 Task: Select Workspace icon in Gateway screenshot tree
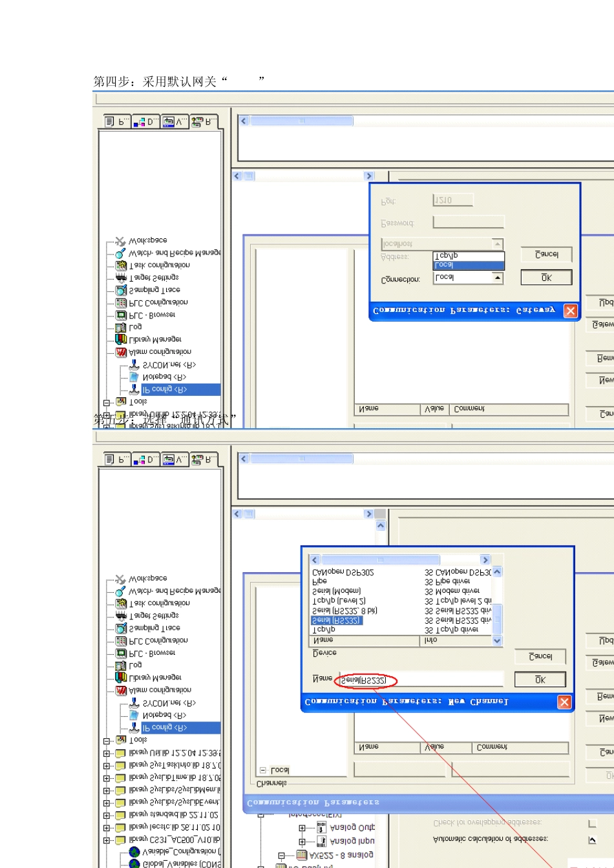(x=120, y=241)
